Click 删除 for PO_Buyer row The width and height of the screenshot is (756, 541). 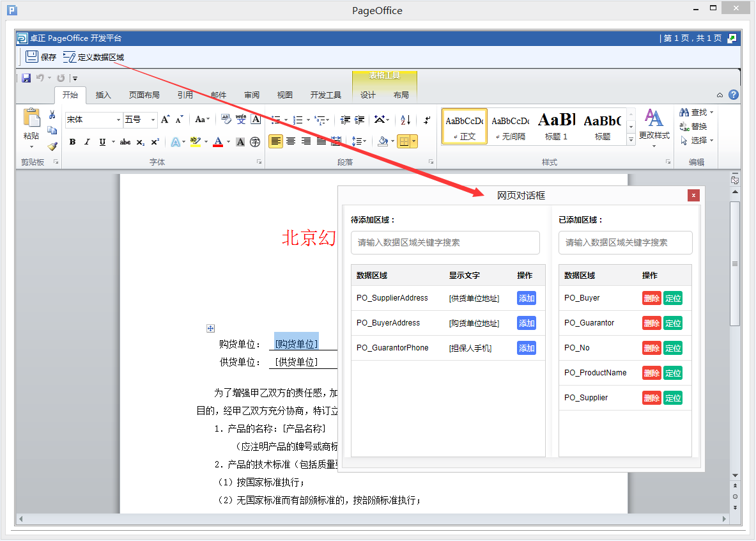click(x=651, y=298)
